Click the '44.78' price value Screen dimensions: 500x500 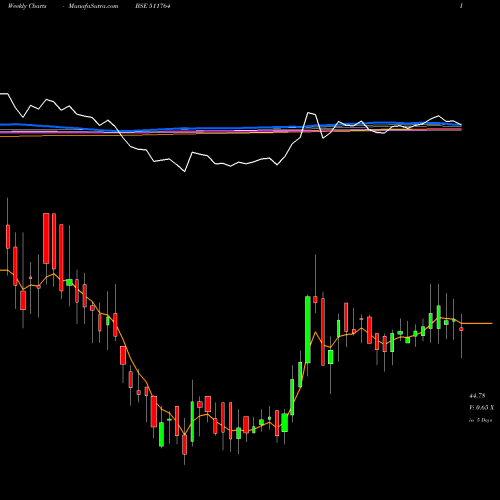coord(477,396)
